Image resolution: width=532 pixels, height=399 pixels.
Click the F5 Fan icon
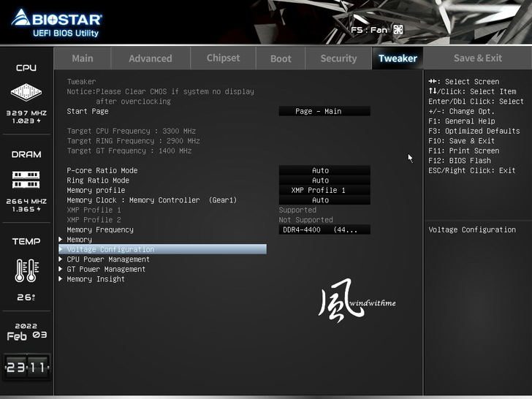(398, 30)
